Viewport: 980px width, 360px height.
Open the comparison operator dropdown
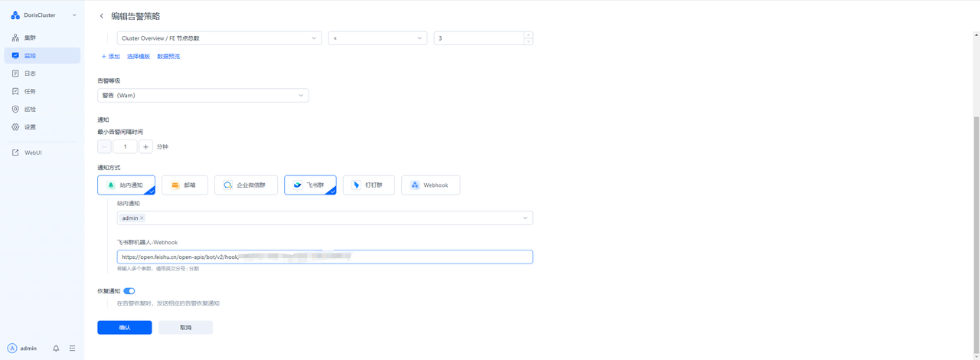pyautogui.click(x=377, y=38)
